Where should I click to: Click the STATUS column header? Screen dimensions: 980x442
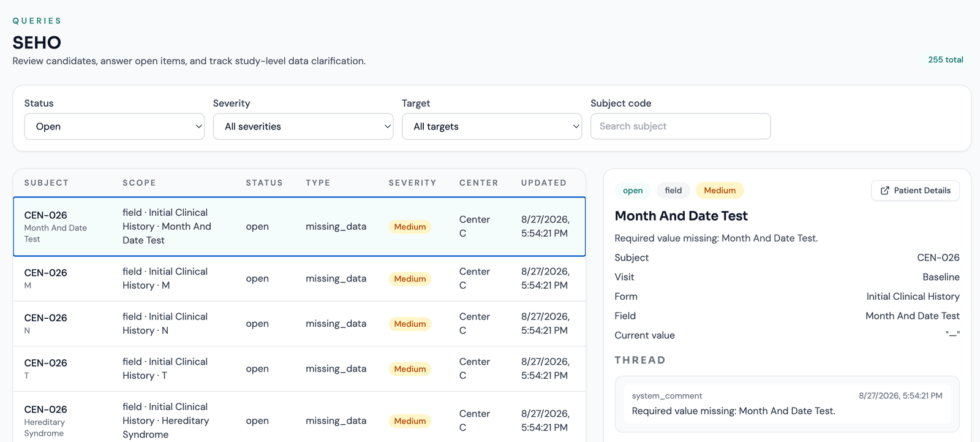264,183
